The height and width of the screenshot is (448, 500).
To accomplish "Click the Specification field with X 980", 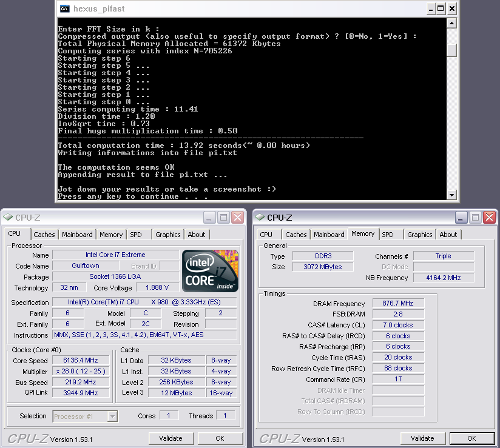I will pyautogui.click(x=145, y=302).
